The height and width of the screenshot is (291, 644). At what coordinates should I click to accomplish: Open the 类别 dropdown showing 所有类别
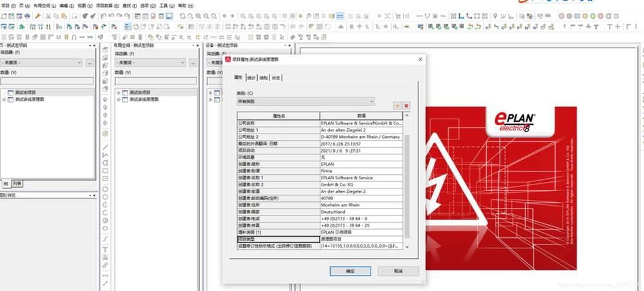click(306, 101)
